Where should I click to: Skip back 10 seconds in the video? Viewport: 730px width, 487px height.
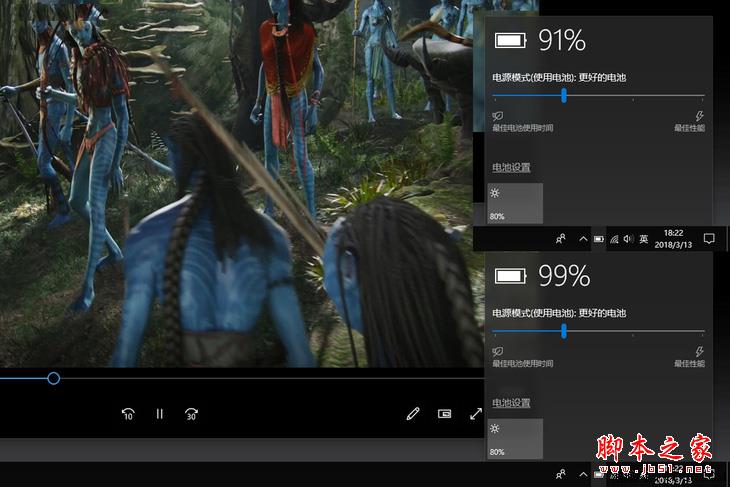(x=128, y=413)
